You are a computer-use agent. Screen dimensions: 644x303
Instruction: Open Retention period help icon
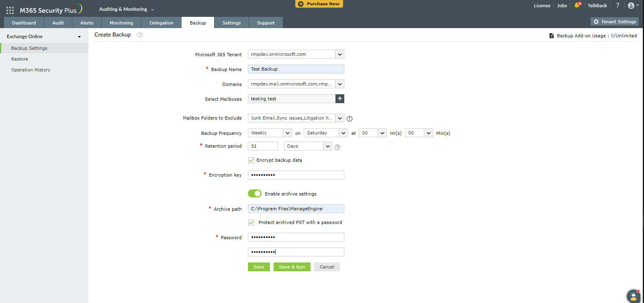pos(337,147)
